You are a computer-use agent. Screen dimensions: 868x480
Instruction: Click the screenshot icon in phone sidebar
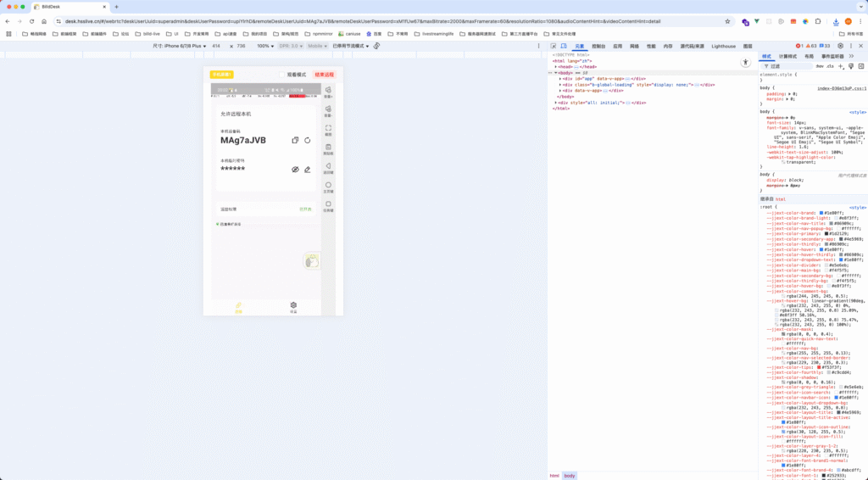click(x=328, y=129)
